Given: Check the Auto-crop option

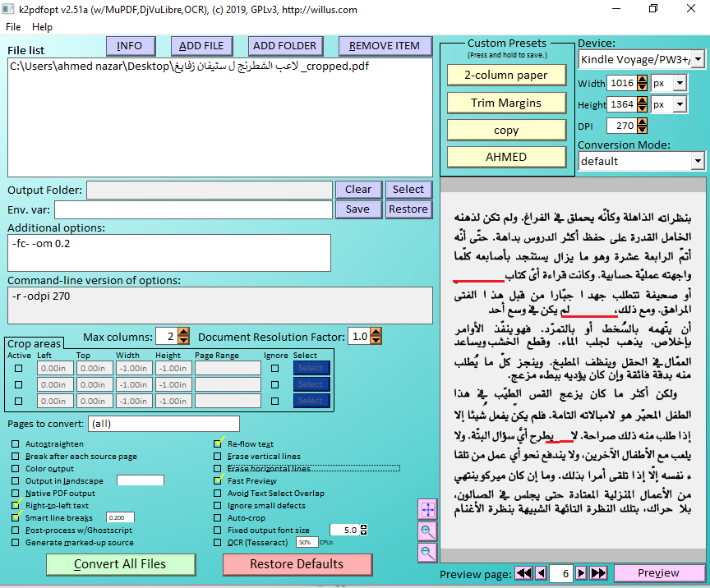Looking at the screenshot, I should [218, 517].
